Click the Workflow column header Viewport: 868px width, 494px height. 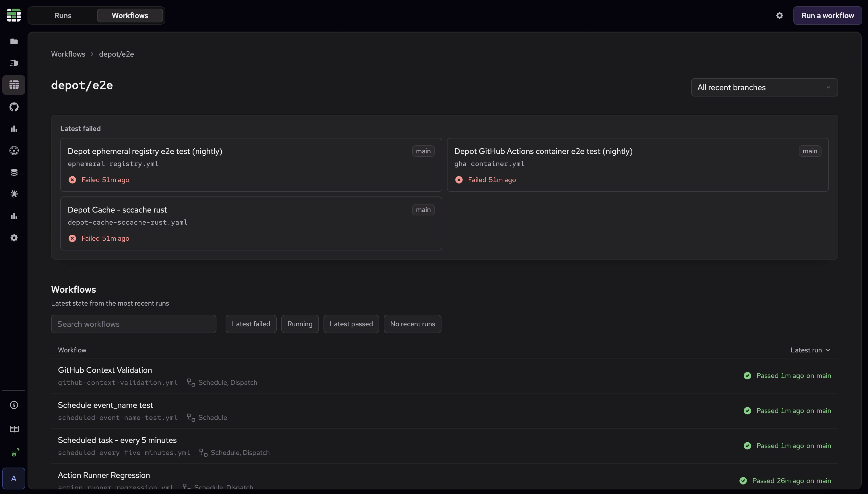[x=72, y=350]
